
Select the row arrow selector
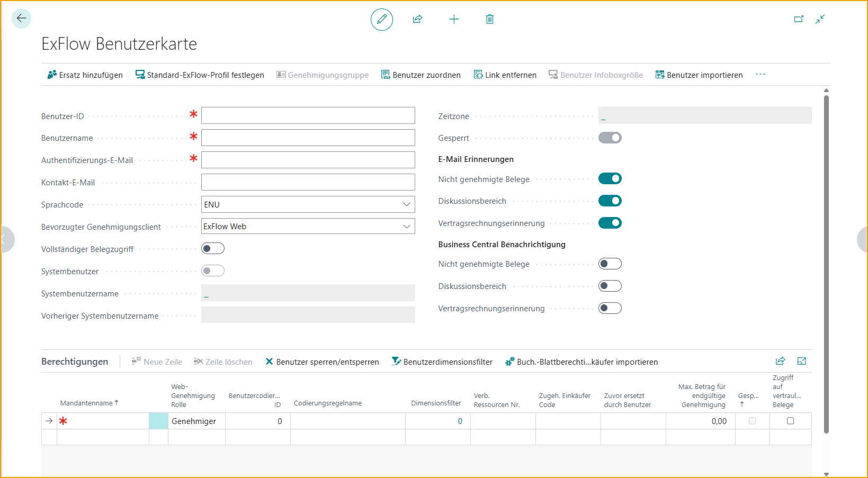click(49, 421)
